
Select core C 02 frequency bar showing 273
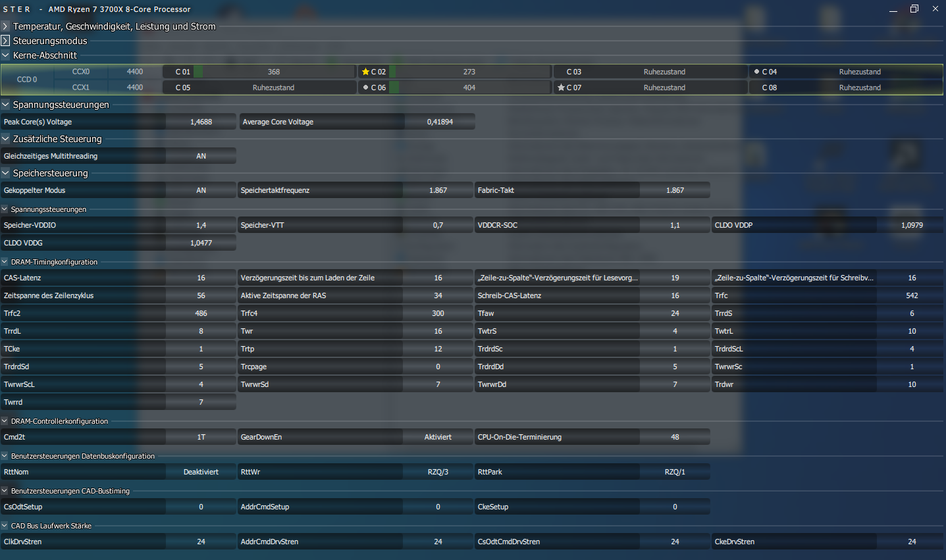(469, 72)
